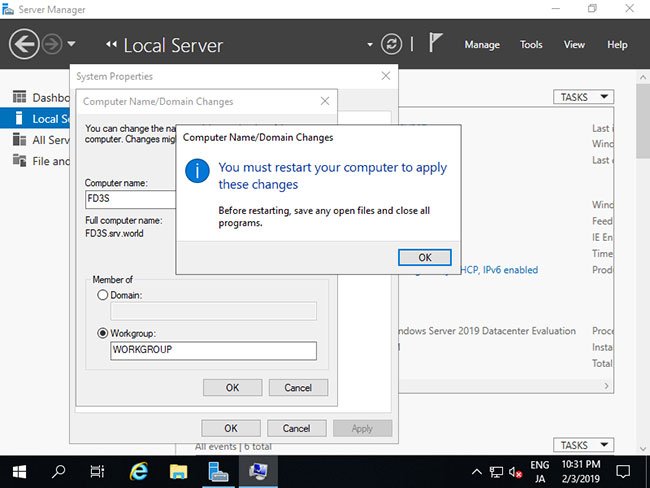Click the ENG JA language indicator
This screenshot has height=488, width=650.
(539, 471)
